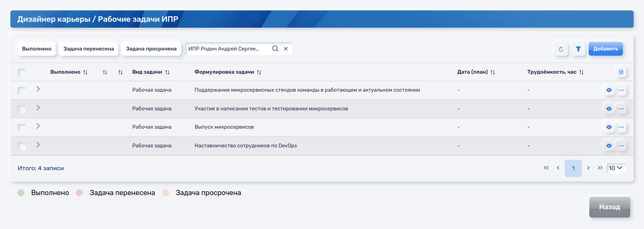Sort by 'Трудоёмкость, час' column

point(581,72)
